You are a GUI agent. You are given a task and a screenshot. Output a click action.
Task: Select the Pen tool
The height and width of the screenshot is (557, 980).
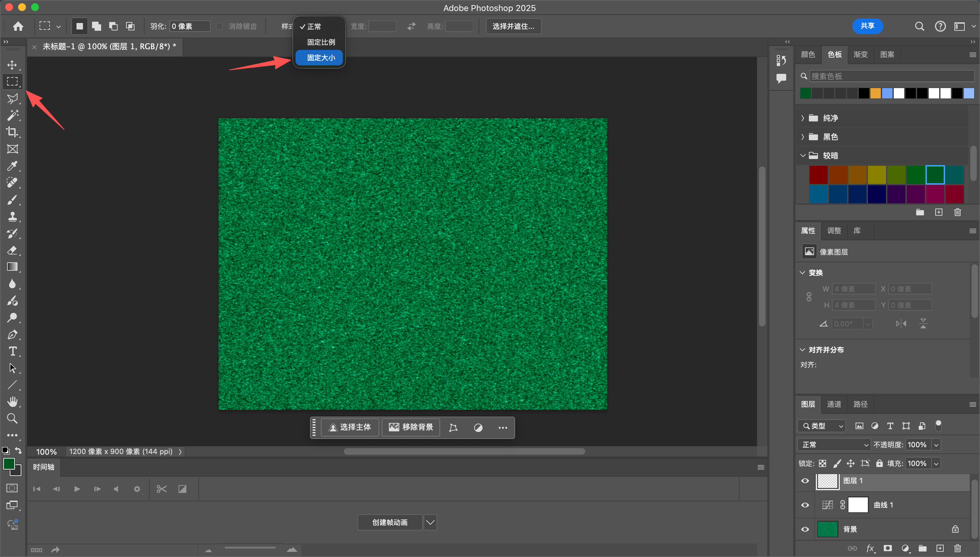[x=12, y=334]
